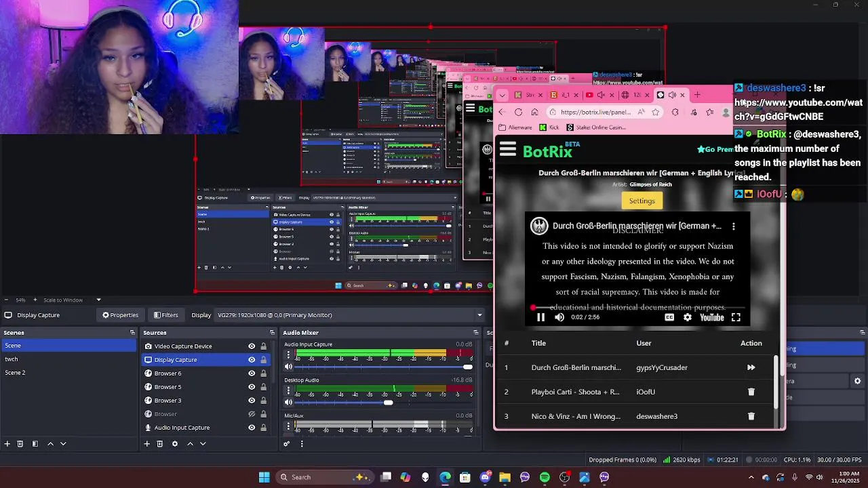Open Audio Input Capture three-dot options menu

[288, 354]
